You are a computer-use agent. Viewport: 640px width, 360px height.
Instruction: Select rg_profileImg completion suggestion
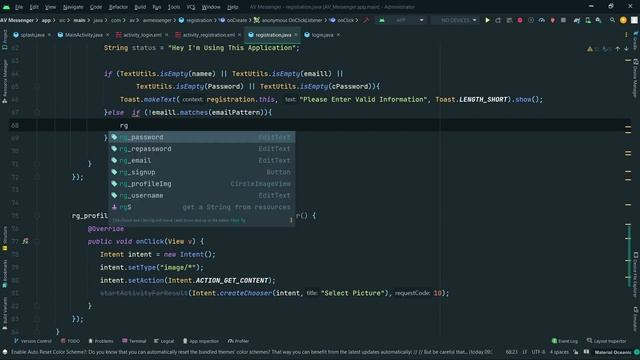pos(201,184)
